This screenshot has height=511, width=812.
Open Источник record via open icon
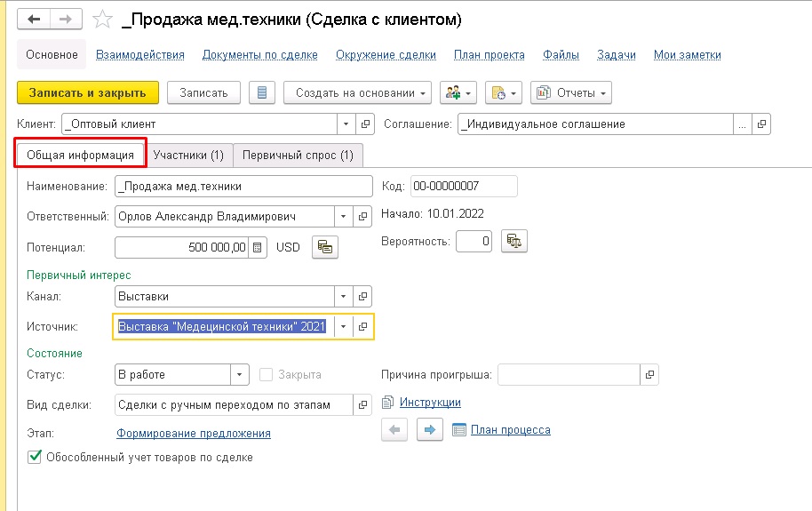pos(362,326)
